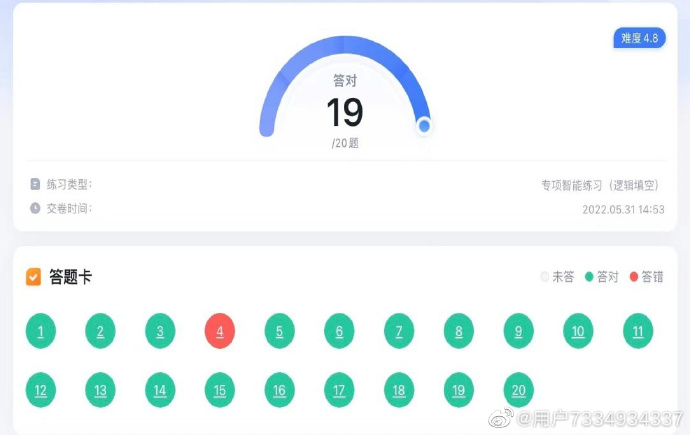Select question 10 circle
The width and height of the screenshot is (690, 435).
tap(578, 331)
